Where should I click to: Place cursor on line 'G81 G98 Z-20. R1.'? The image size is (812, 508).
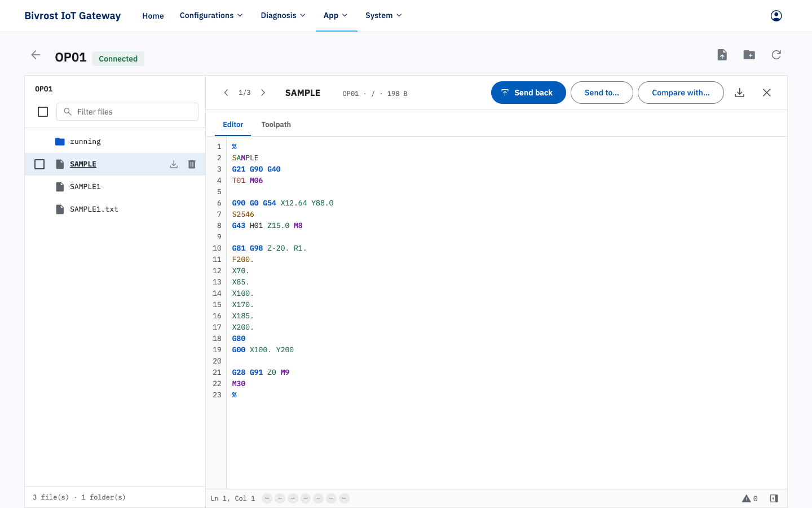269,248
